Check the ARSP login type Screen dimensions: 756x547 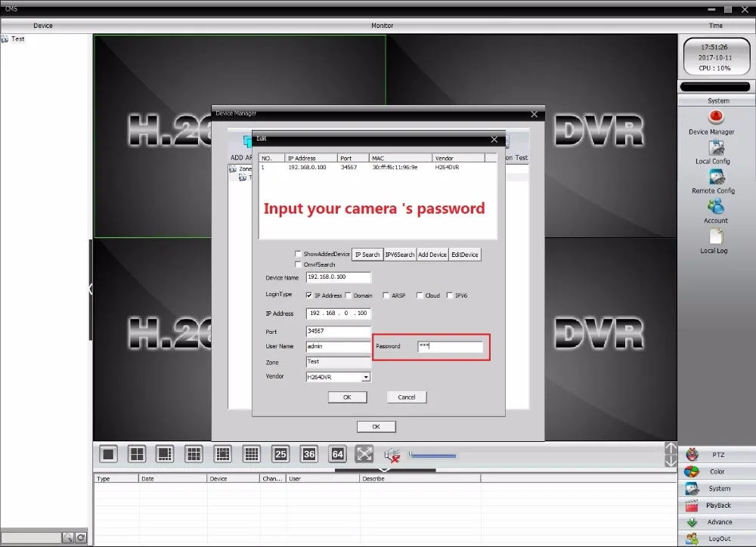click(x=386, y=295)
